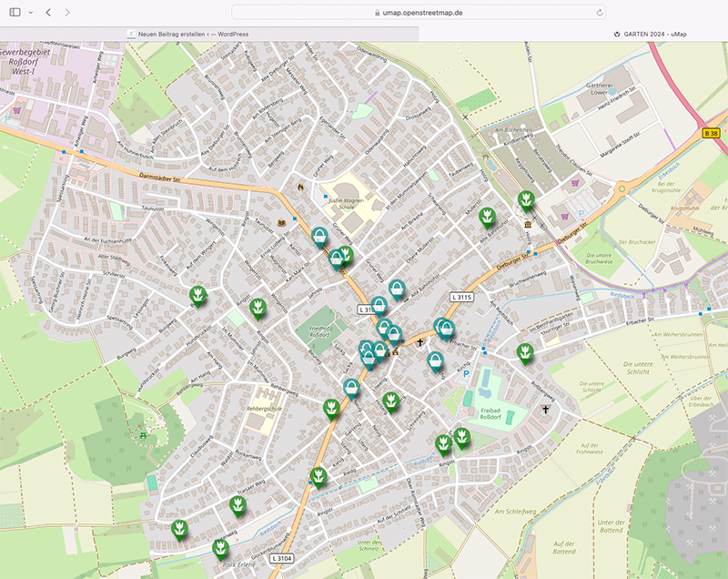Open the flower marker beside Grüner Weg basket
The width and height of the screenshot is (728, 579).
tap(346, 256)
